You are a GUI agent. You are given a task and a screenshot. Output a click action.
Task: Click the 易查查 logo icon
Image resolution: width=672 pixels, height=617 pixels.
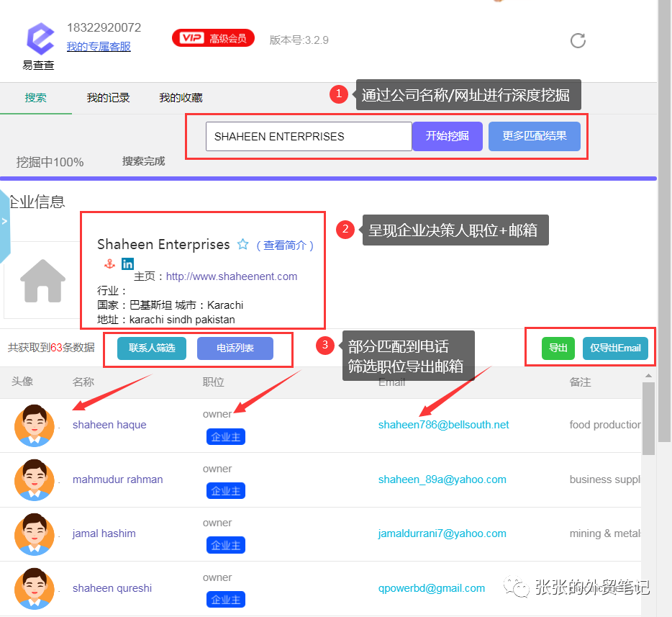40,39
